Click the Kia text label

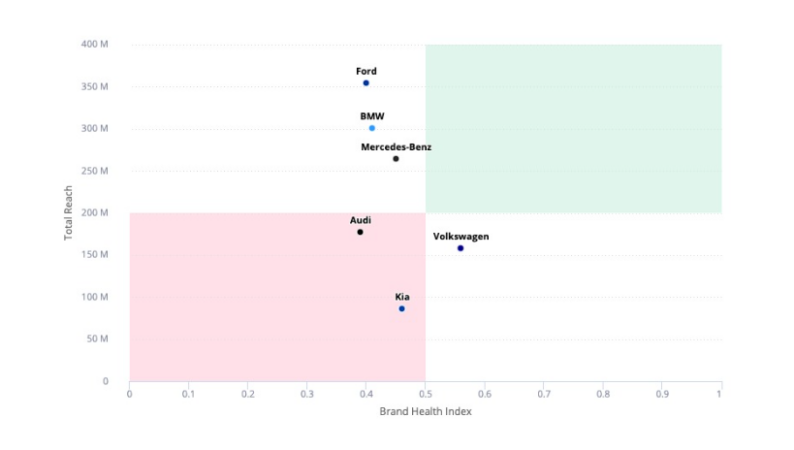[402, 297]
